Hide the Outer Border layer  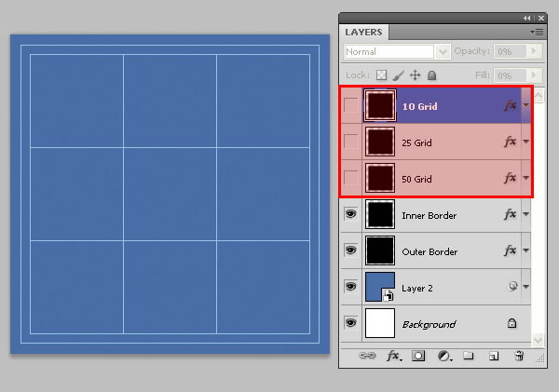(x=351, y=250)
